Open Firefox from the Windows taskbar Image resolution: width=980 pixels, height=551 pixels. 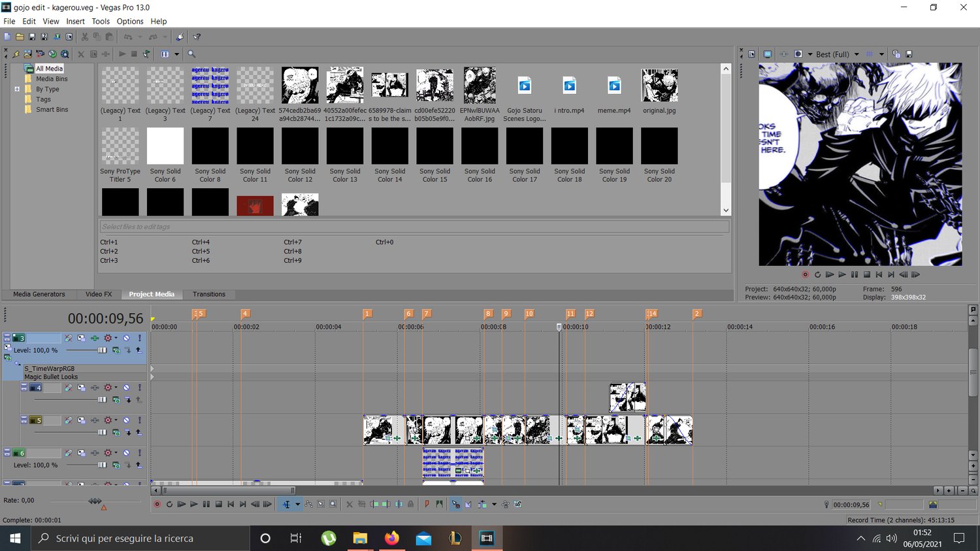[x=392, y=538]
